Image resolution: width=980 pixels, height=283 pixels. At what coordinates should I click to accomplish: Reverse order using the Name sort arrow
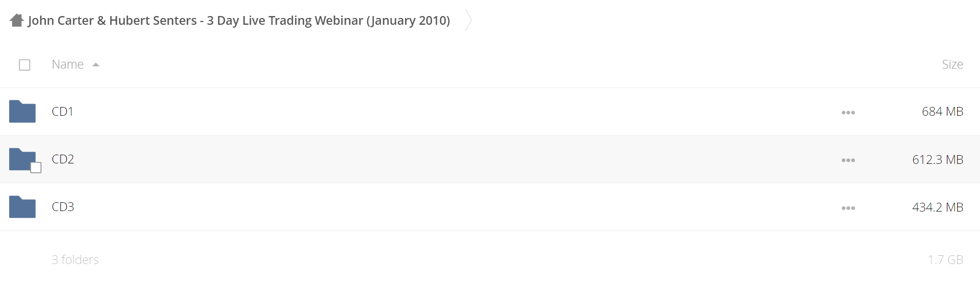pyautogui.click(x=96, y=65)
